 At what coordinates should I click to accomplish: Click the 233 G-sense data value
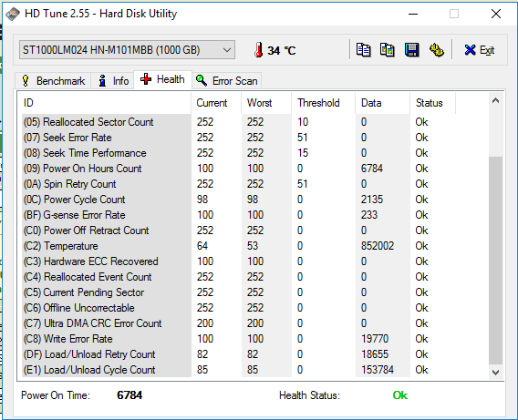(x=369, y=215)
